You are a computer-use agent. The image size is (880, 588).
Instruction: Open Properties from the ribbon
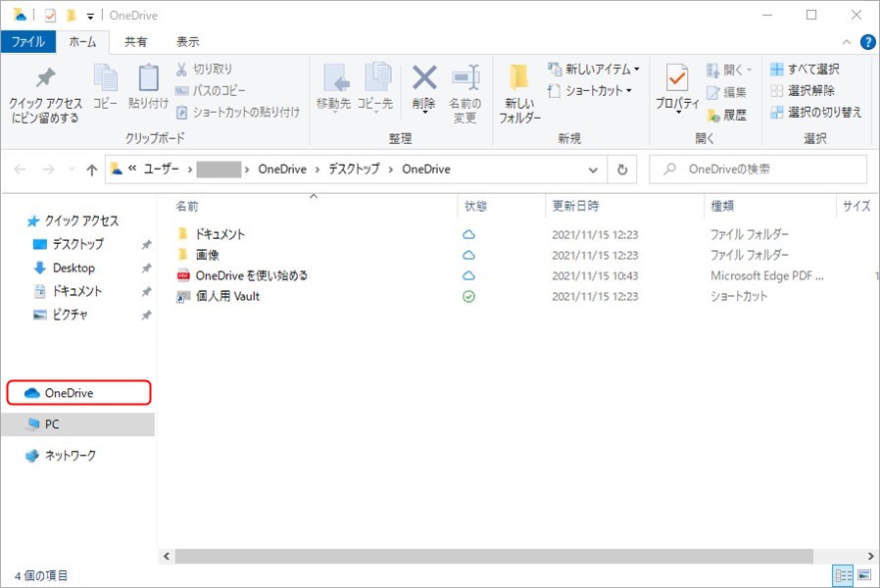676,80
